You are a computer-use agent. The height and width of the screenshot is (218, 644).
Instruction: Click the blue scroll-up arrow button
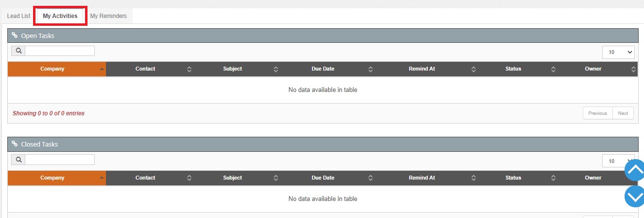pos(634,170)
